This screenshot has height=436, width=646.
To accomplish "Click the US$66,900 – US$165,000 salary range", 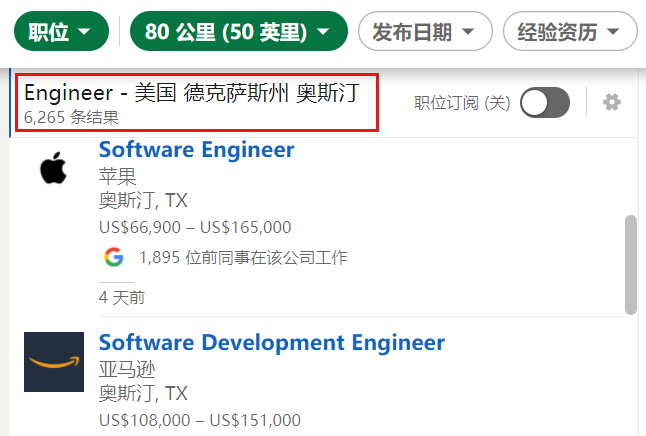I will coord(195,227).
